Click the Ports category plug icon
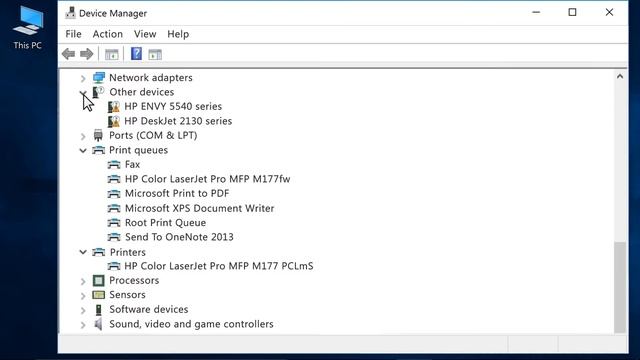The height and width of the screenshot is (360, 640). click(98, 136)
